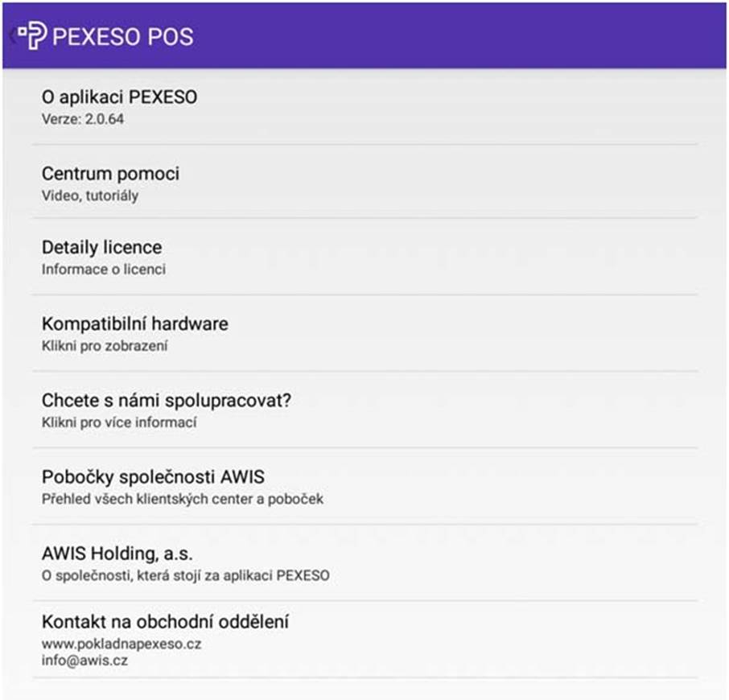729x700 pixels.
Task: Visit www.pokladnapexeso.cz website link
Action: click(x=121, y=644)
